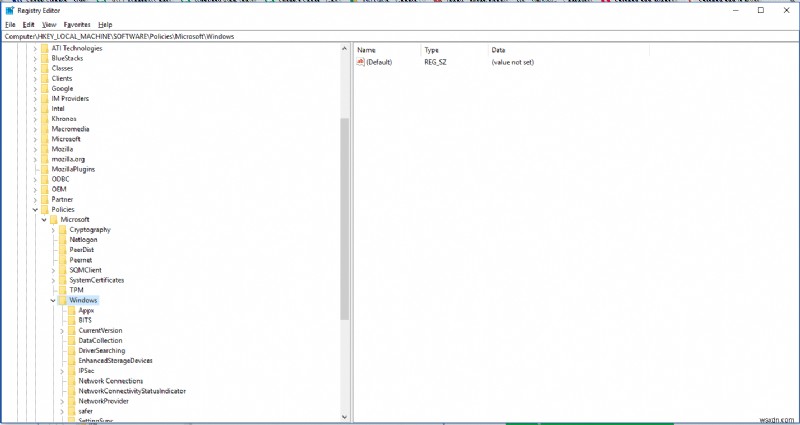Screen dimensions: 800x425
Task: Expand the Google key
Action: (35, 88)
